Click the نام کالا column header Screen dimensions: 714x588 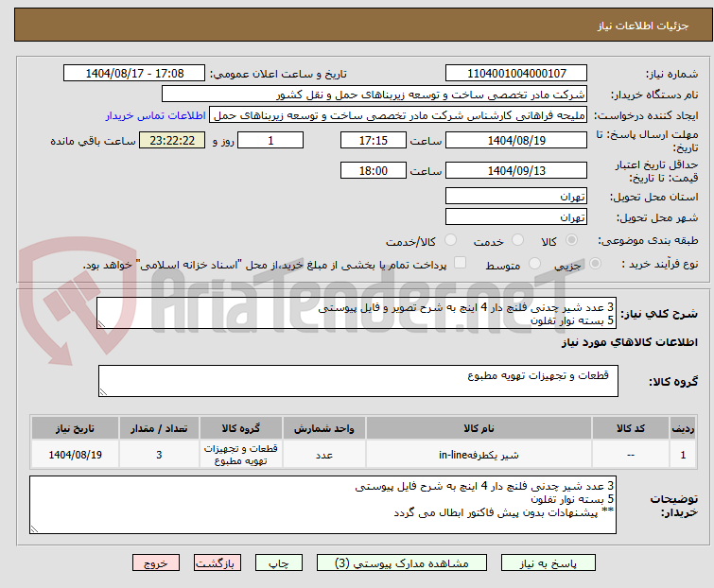(479, 428)
